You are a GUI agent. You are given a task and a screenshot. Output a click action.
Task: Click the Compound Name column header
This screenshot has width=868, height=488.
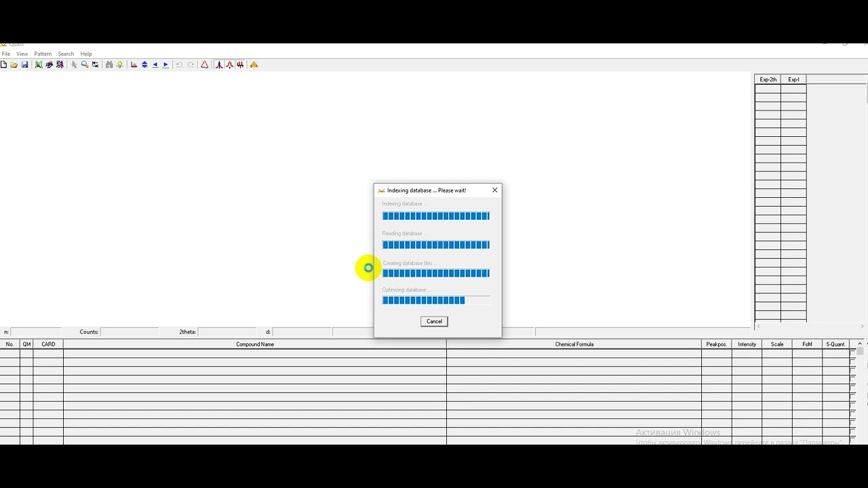coord(255,344)
